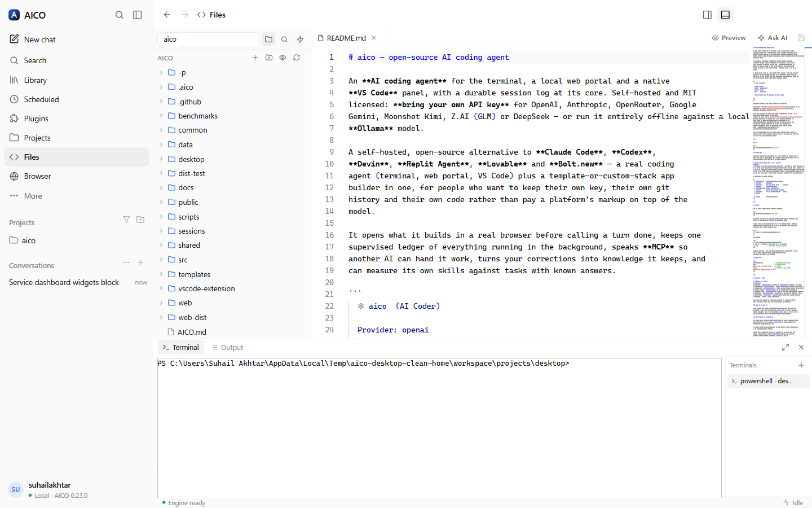Add a new terminal with plus
Image resolution: width=812 pixels, height=508 pixels.
click(x=801, y=365)
